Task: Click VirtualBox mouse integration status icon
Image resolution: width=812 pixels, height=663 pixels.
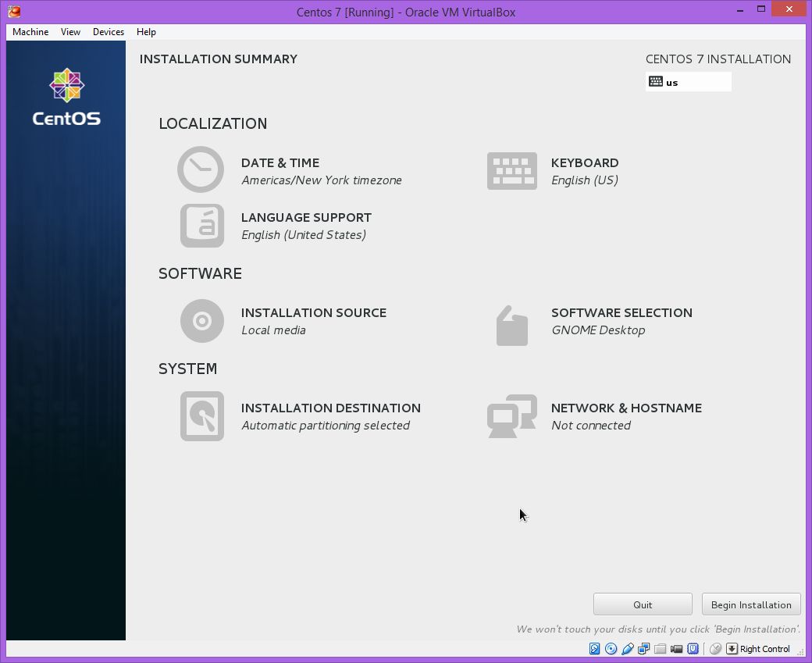Action: [x=716, y=648]
